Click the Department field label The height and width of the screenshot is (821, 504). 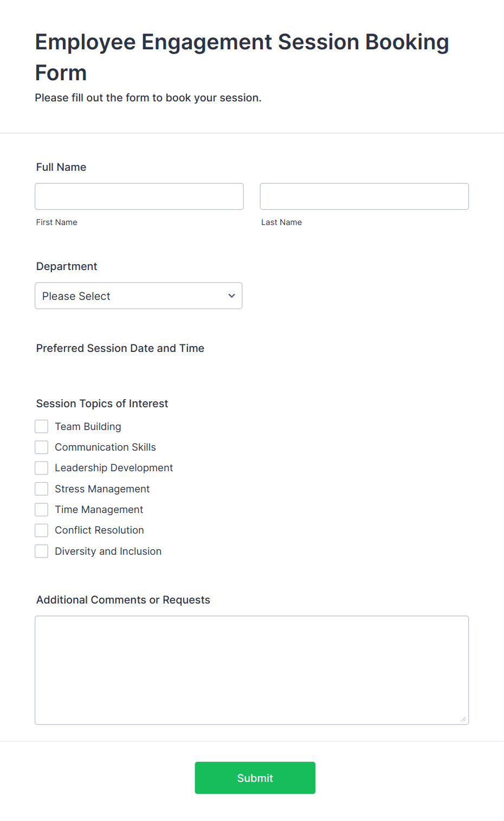(67, 266)
